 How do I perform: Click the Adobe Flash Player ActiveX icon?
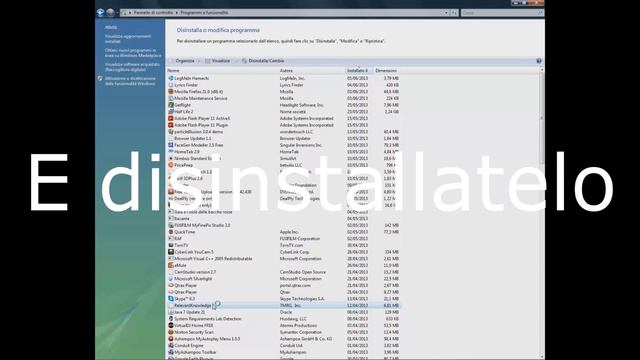click(x=171, y=118)
